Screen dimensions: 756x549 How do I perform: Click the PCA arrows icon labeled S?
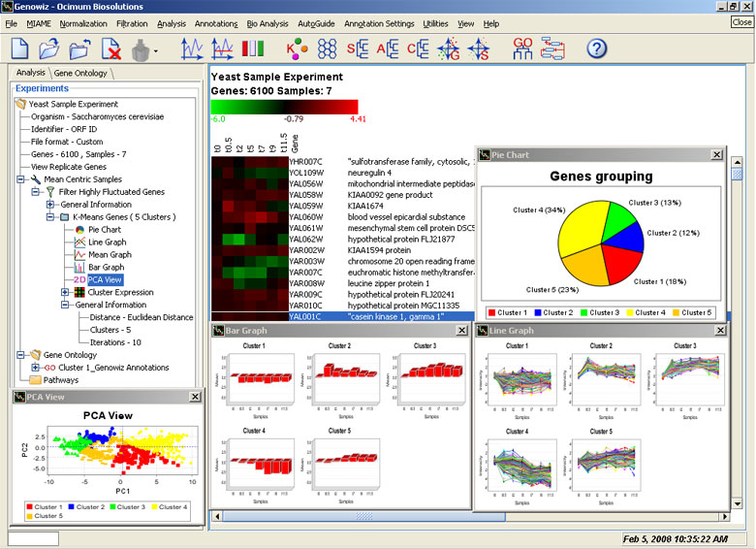[478, 48]
